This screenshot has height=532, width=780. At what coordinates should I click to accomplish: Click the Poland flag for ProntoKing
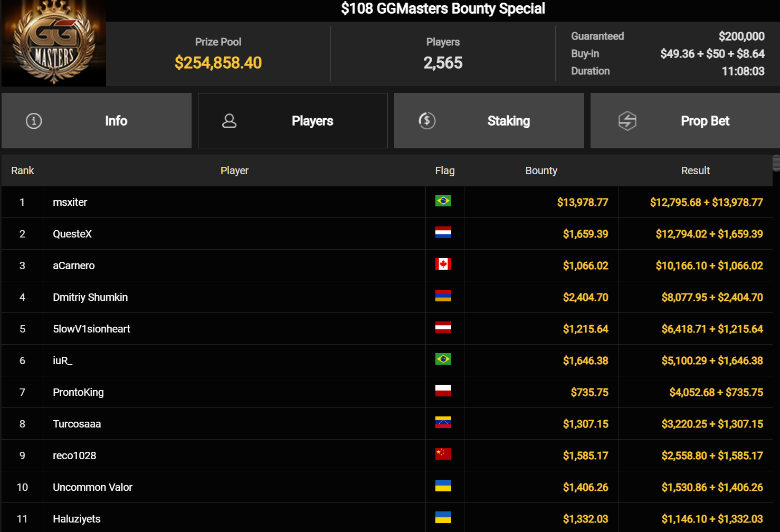pos(443,391)
